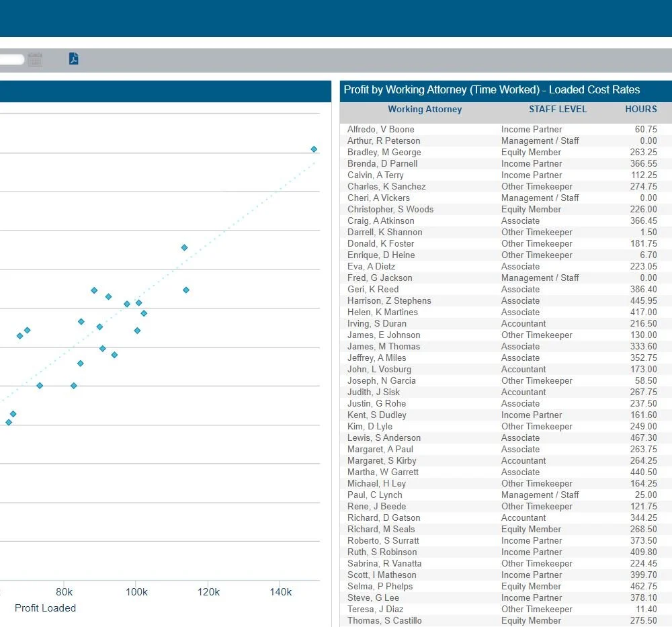Image resolution: width=672 pixels, height=627 pixels.
Task: Select the Paul, C Lynch row
Action: click(506, 495)
